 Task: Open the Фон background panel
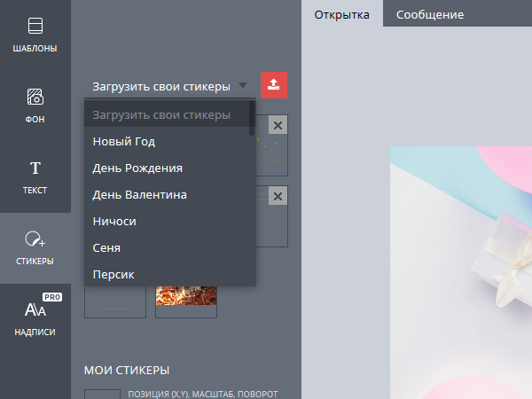pyautogui.click(x=35, y=106)
